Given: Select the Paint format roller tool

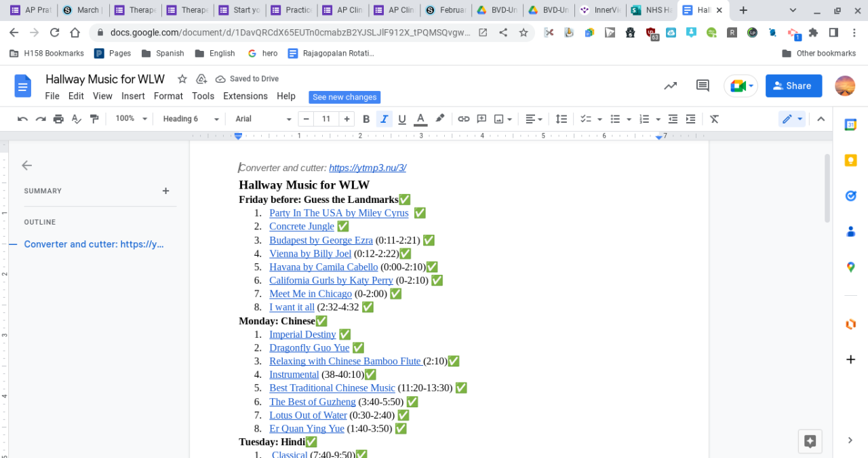Looking at the screenshot, I should (94, 119).
